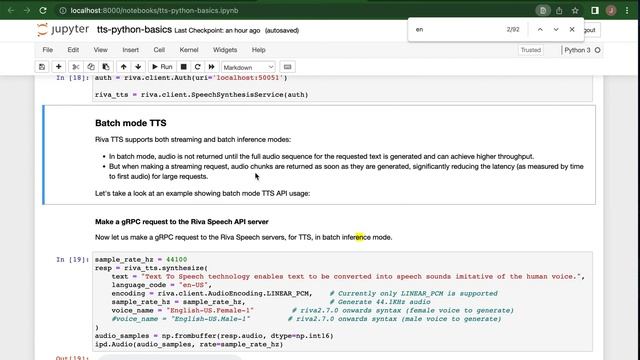This screenshot has width=640, height=360.
Task: Click the In [18] code cell
Action: (342, 87)
